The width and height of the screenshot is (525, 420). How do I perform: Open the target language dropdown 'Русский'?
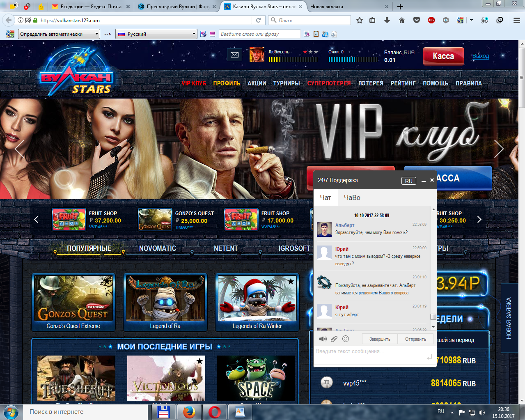[x=156, y=34]
